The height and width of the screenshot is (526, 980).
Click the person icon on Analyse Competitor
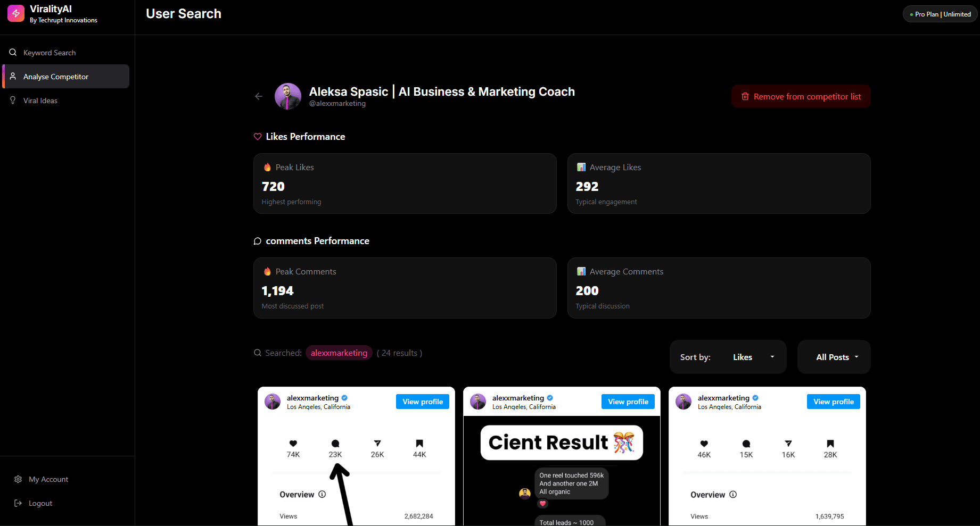click(13, 76)
